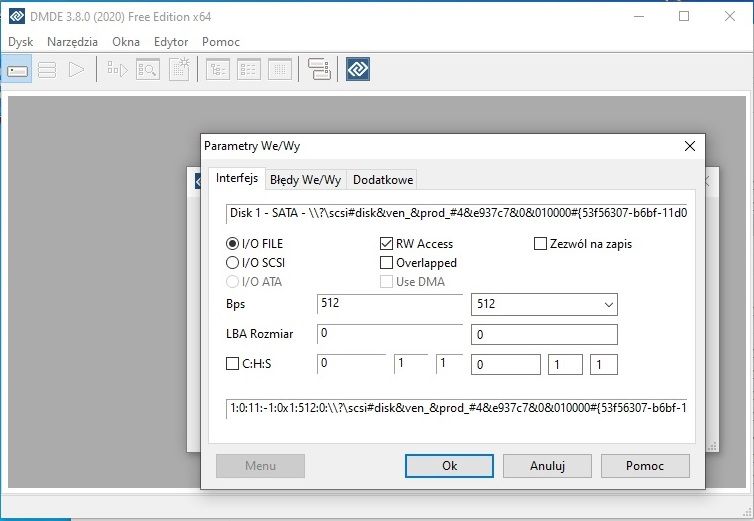The height and width of the screenshot is (521, 754).
Task: Open the Narzędzia menu
Action: (73, 42)
